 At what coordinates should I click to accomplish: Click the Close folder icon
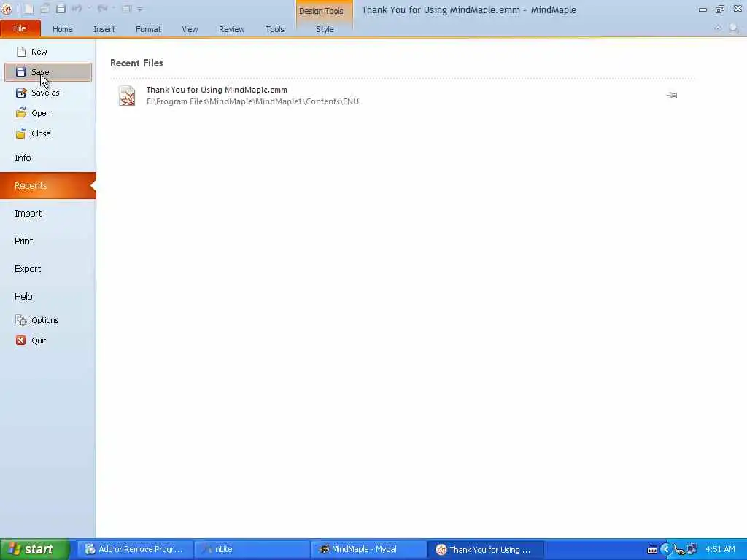point(21,133)
